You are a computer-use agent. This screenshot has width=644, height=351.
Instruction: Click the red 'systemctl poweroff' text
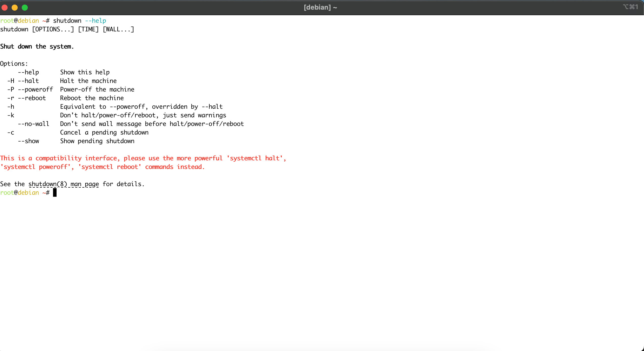click(35, 167)
